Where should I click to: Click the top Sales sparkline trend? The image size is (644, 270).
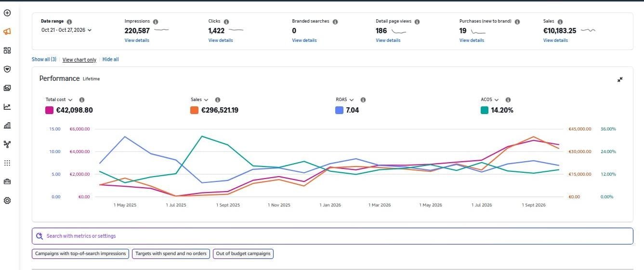point(588,30)
